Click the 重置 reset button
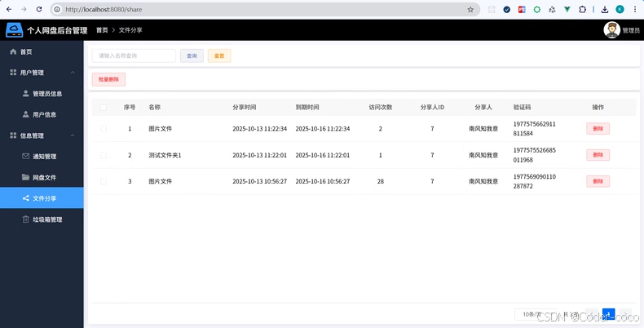 (219, 55)
